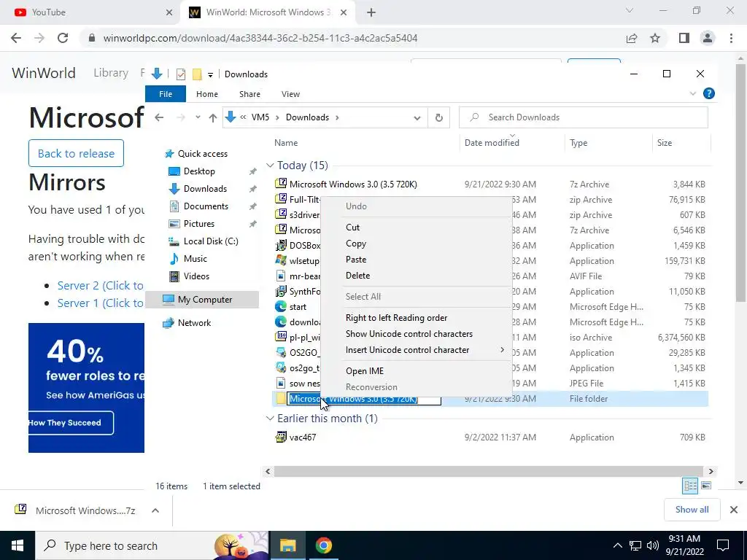The image size is (747, 560).
Task: Choose Open IME from context menu
Action: pyautogui.click(x=417, y=371)
